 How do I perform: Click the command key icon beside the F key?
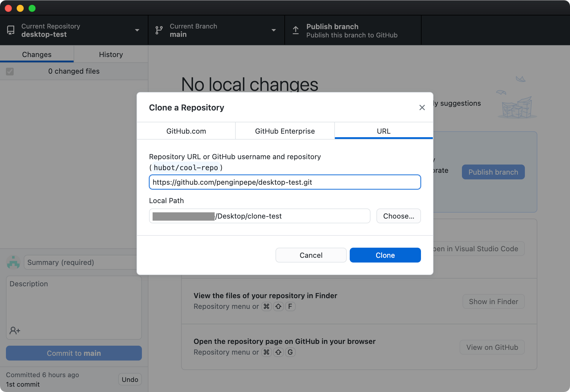(x=267, y=306)
